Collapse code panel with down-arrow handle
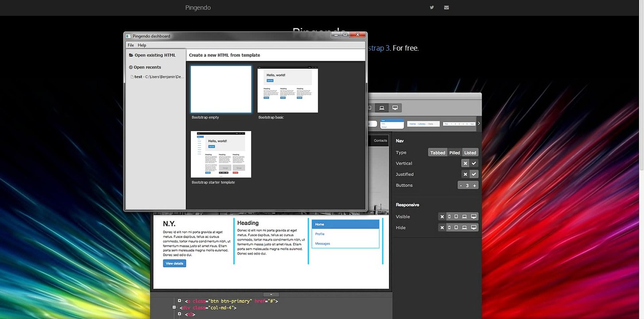Screen dimensions: 644x319 [271, 294]
